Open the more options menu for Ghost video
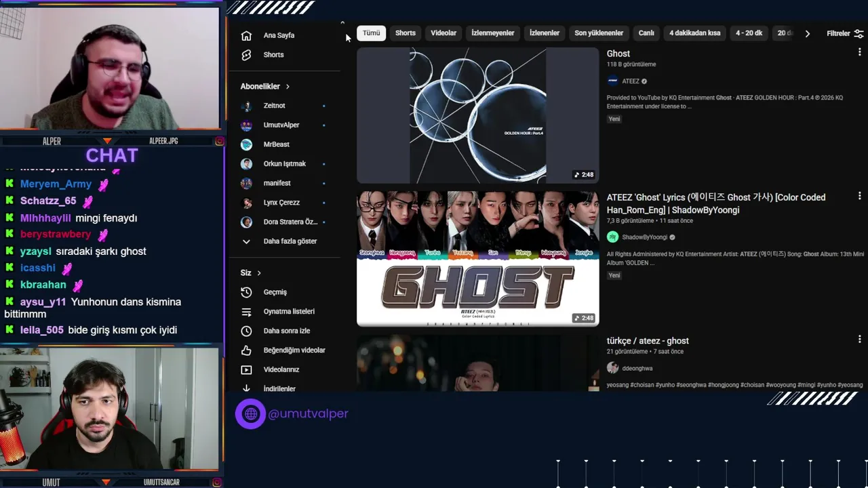The image size is (868, 488). 859,52
